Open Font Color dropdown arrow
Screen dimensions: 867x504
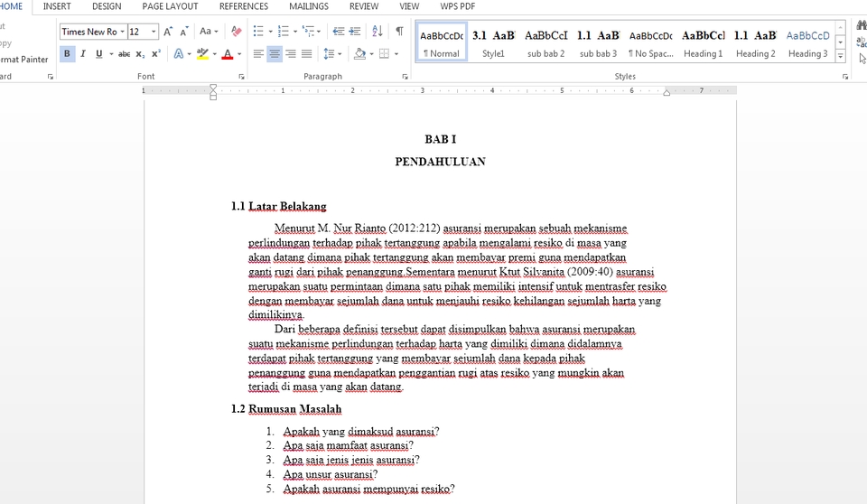239,54
